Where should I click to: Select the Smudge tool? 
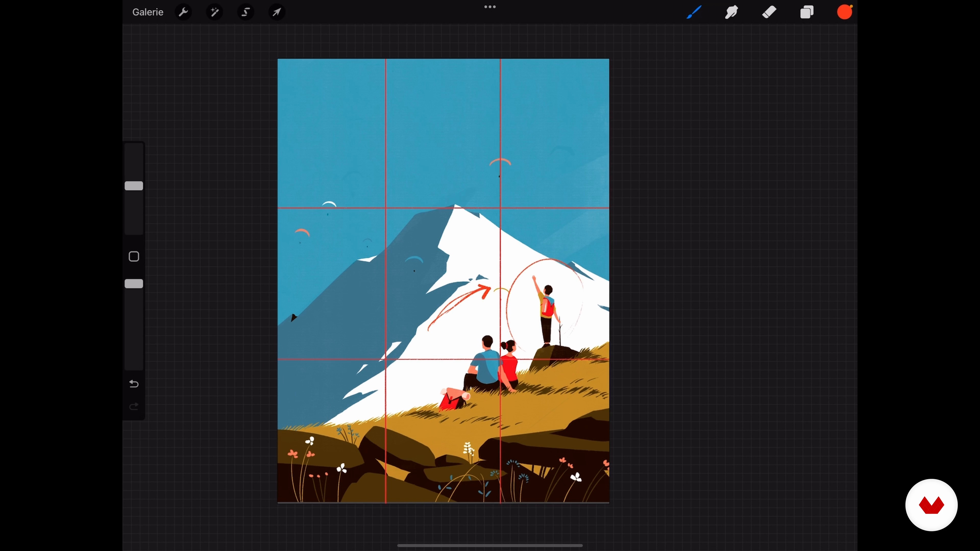pyautogui.click(x=731, y=12)
